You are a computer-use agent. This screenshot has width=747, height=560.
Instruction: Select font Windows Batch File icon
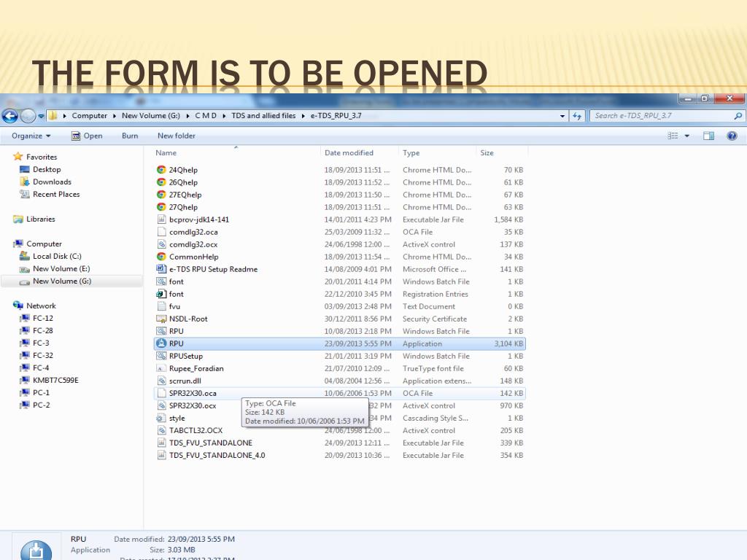point(161,281)
